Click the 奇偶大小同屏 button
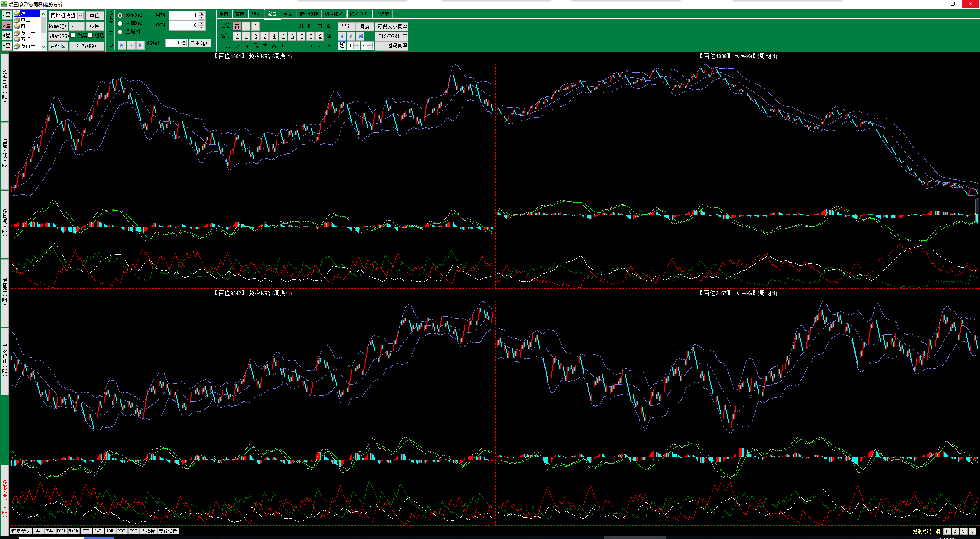 (x=392, y=26)
